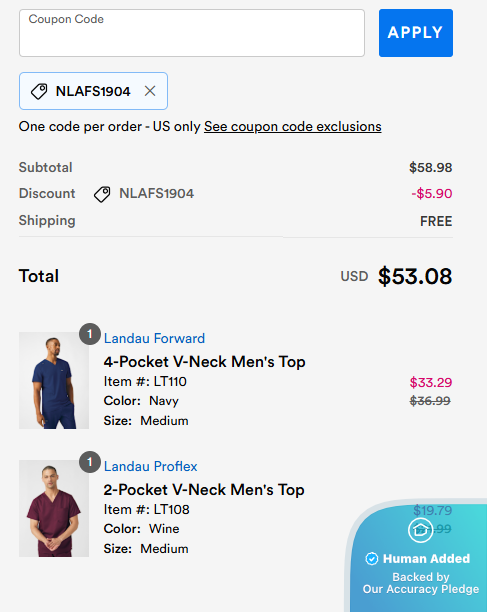Image resolution: width=487 pixels, height=612 pixels.
Task: Click the navy scrub top thumbnail
Action: [54, 381]
